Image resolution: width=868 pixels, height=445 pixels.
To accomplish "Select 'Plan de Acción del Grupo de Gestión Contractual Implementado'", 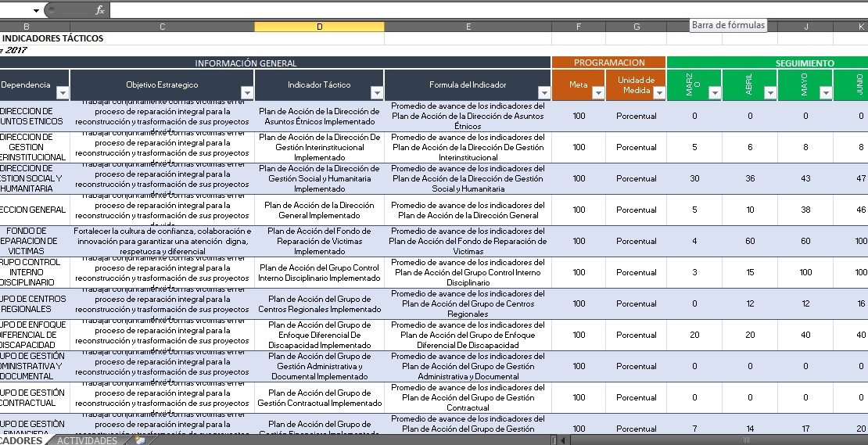I will coord(319,397).
